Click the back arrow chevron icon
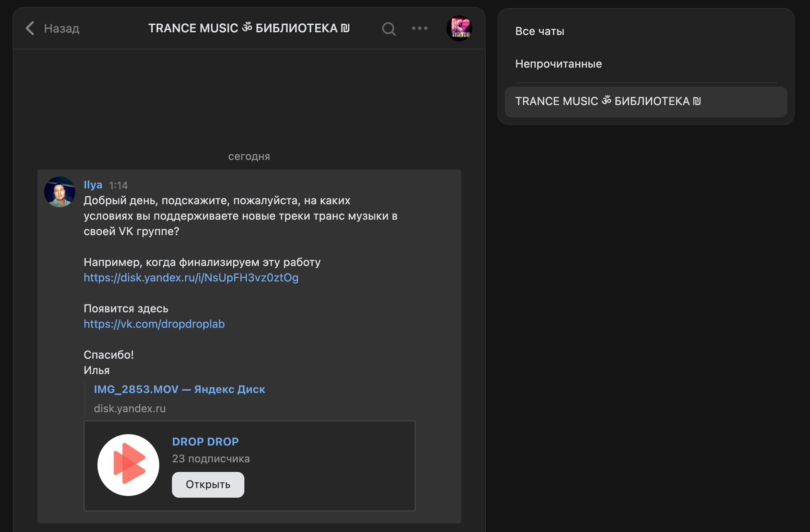The image size is (810, 532). 30,28
